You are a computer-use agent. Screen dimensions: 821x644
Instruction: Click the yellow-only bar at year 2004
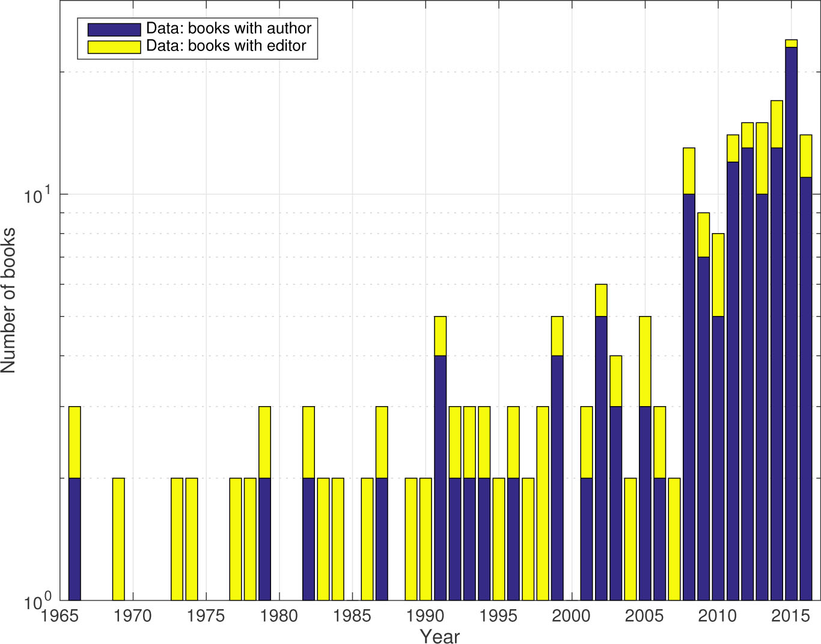[x=630, y=539]
